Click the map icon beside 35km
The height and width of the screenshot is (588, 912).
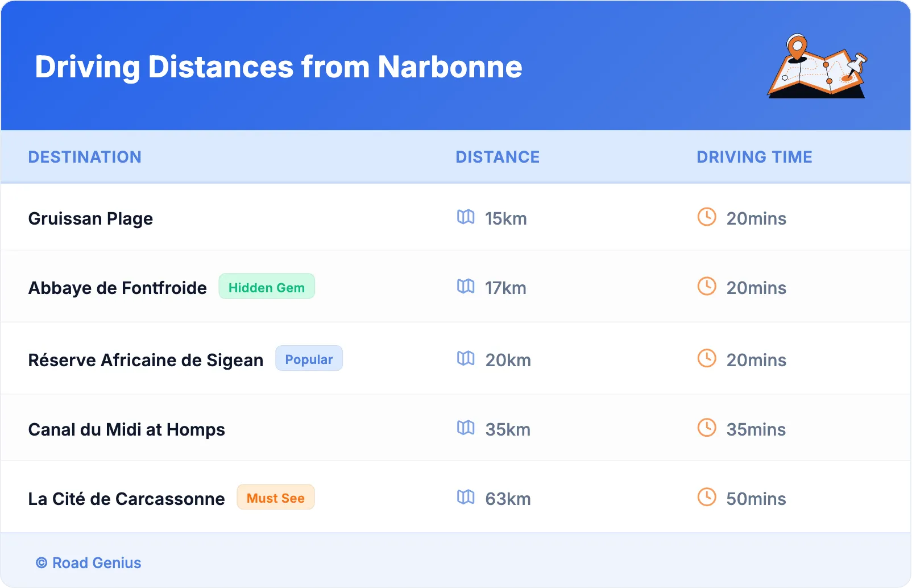(x=466, y=428)
